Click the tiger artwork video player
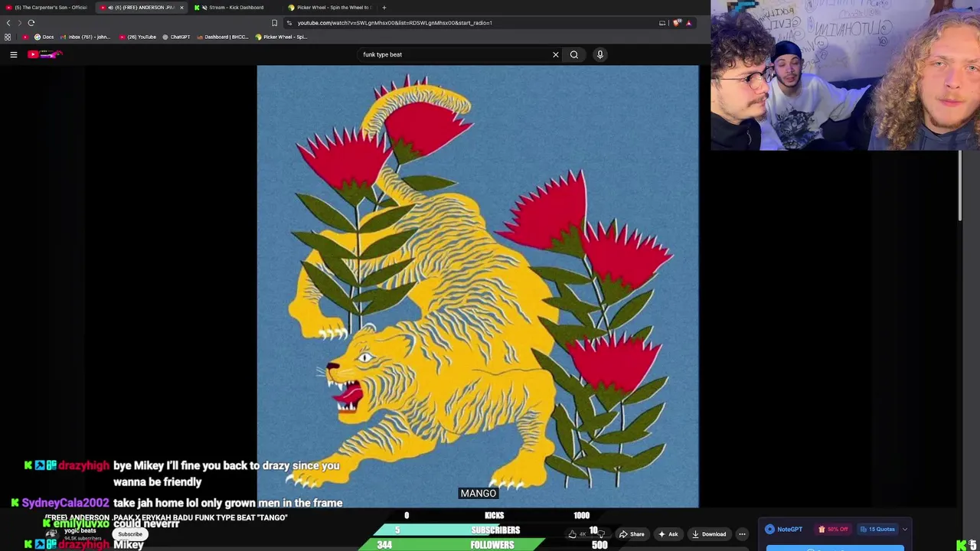The width and height of the screenshot is (980, 551). point(478,286)
